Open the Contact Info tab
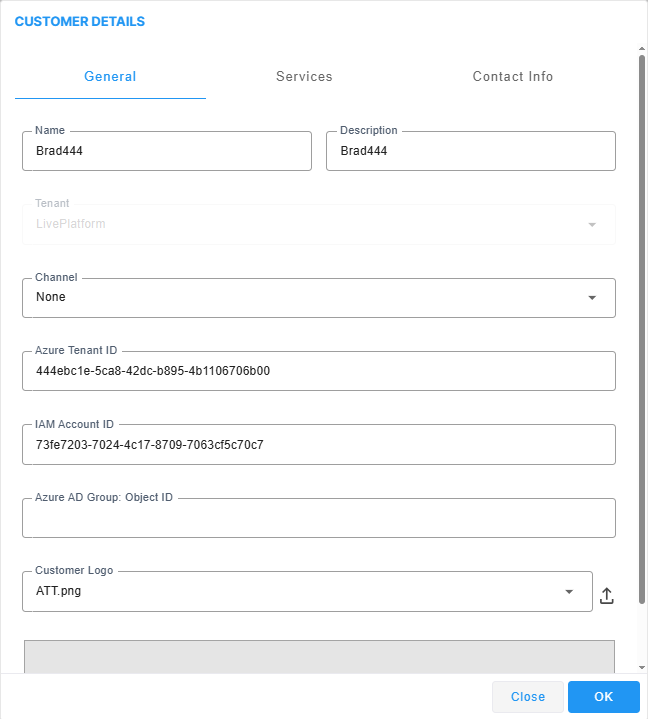The width and height of the screenshot is (648, 719). [x=512, y=77]
